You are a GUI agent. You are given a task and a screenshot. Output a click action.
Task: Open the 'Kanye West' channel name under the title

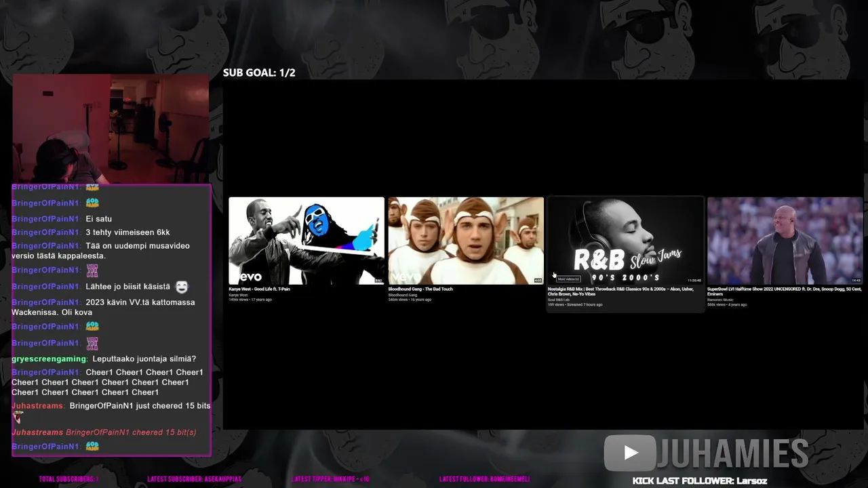point(239,295)
